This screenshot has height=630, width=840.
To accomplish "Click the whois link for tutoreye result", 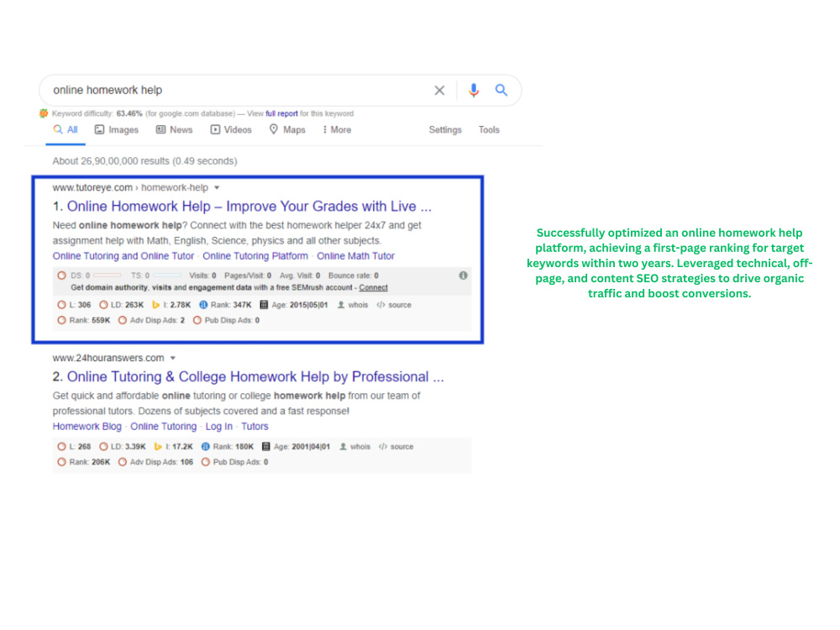I will click(353, 305).
